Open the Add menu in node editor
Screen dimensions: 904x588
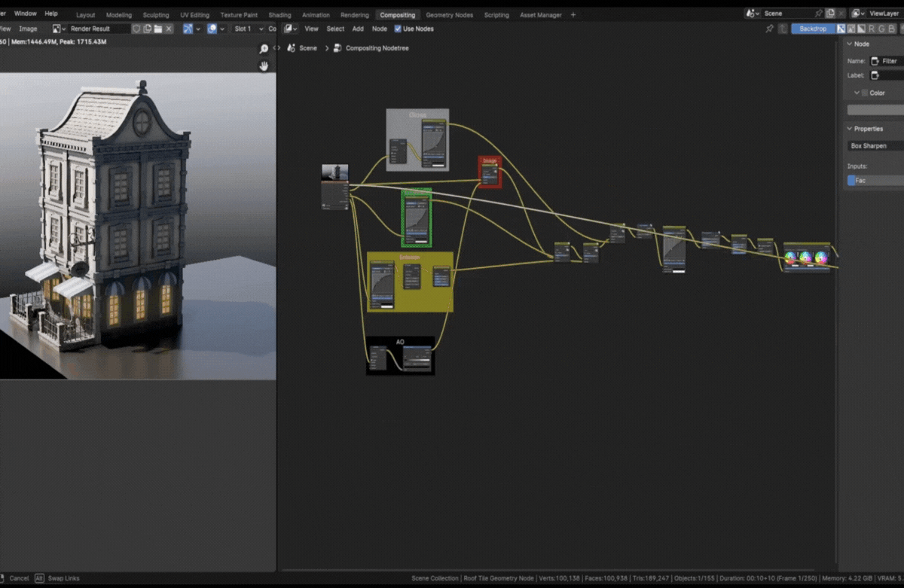point(358,29)
